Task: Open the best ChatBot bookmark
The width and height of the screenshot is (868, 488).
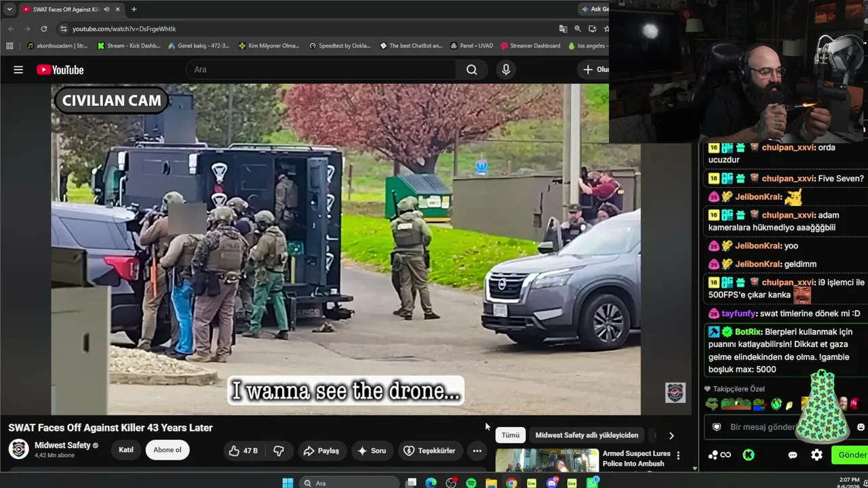Action: 411,46
